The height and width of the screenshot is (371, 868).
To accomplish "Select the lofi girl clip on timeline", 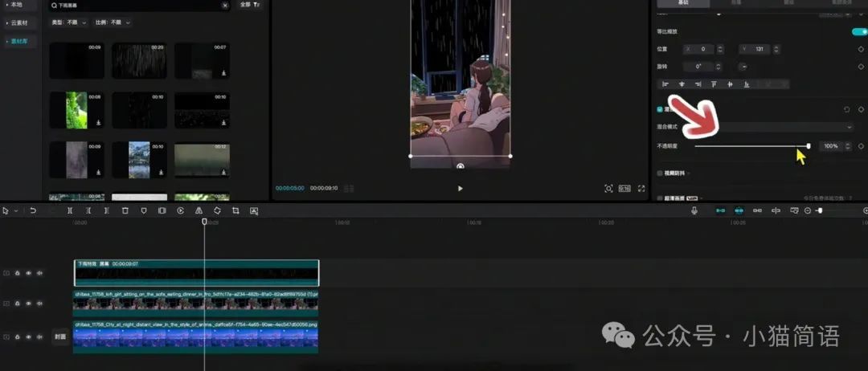I will point(195,304).
